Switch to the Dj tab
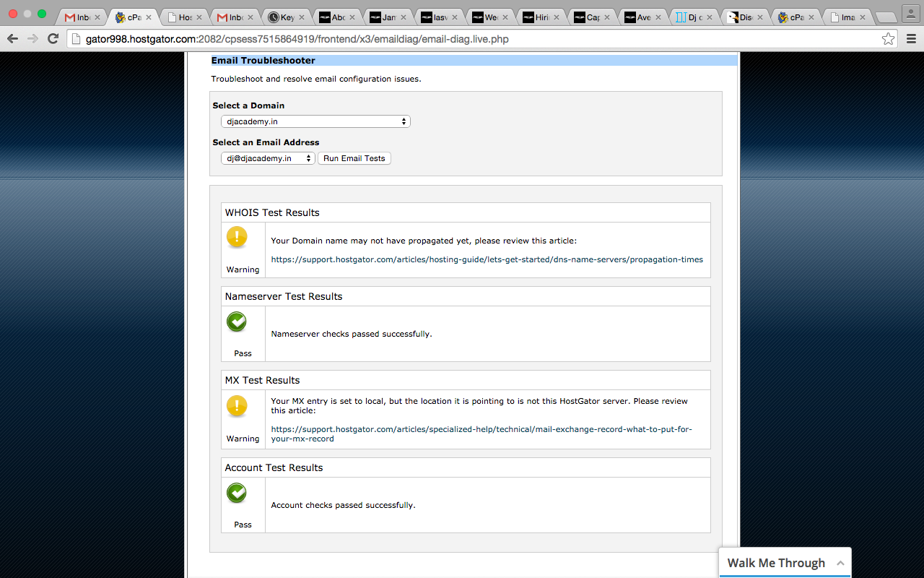Viewport: 924px width, 578px height. tap(695, 17)
